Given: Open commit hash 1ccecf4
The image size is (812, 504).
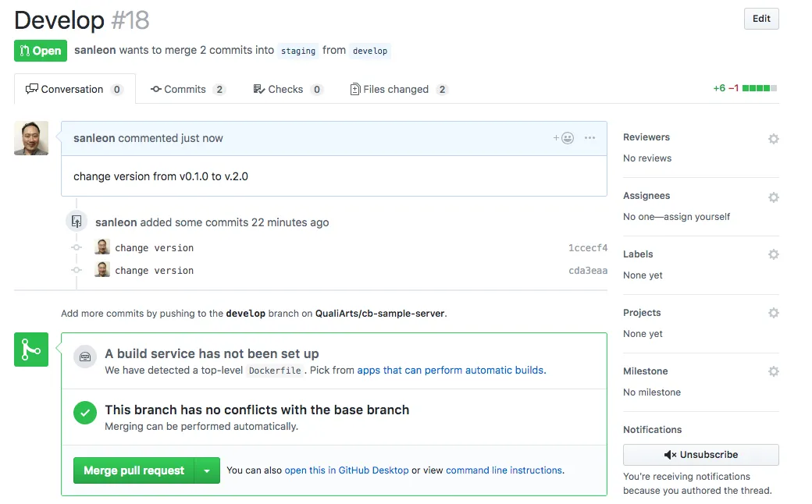Looking at the screenshot, I should point(587,248).
